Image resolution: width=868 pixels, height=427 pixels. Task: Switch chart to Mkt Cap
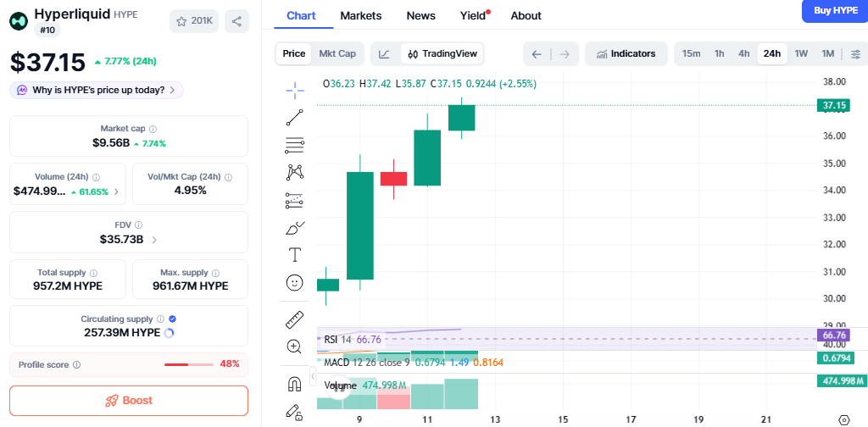[337, 53]
